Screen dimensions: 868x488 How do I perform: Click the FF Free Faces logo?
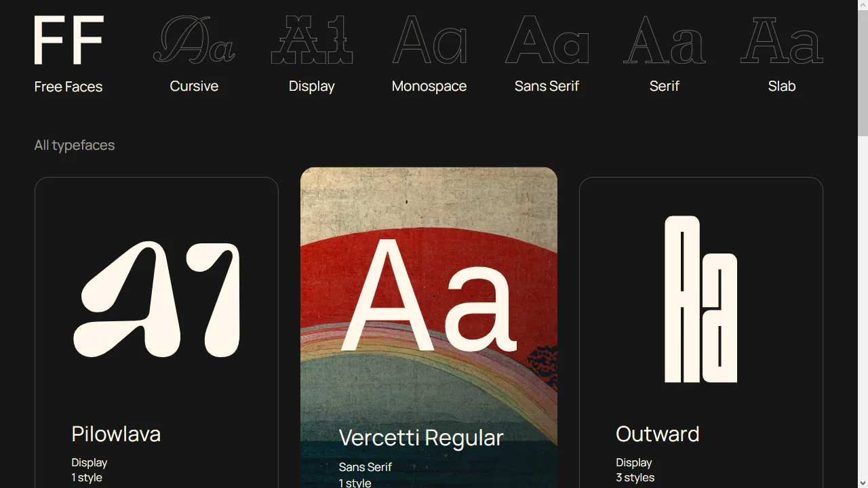point(68,41)
